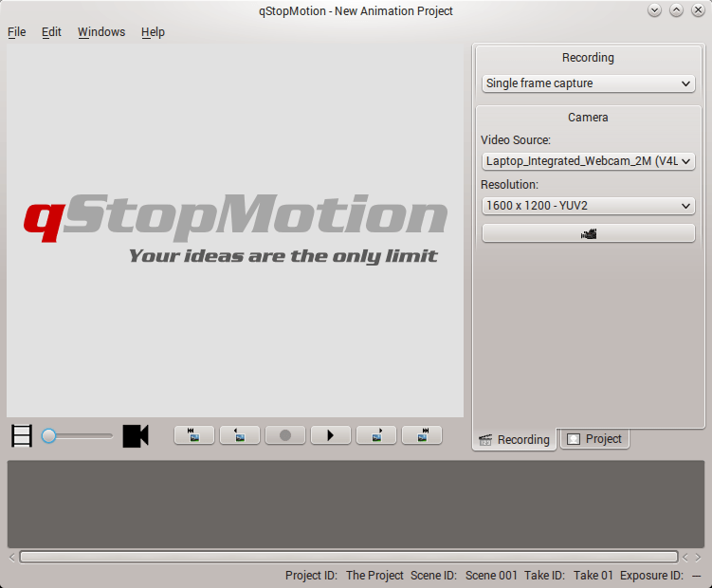Click the 'Resolution:' label
This screenshot has height=588, width=712.
point(509,185)
